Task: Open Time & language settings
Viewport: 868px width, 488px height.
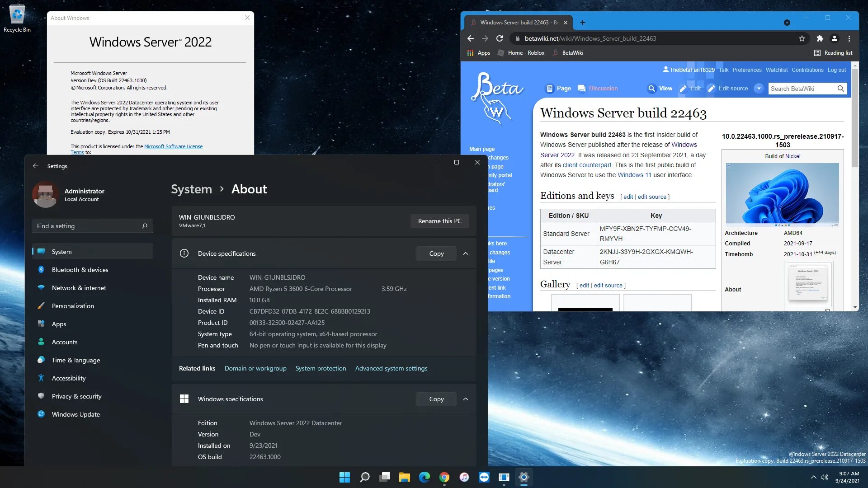Action: 93,360
